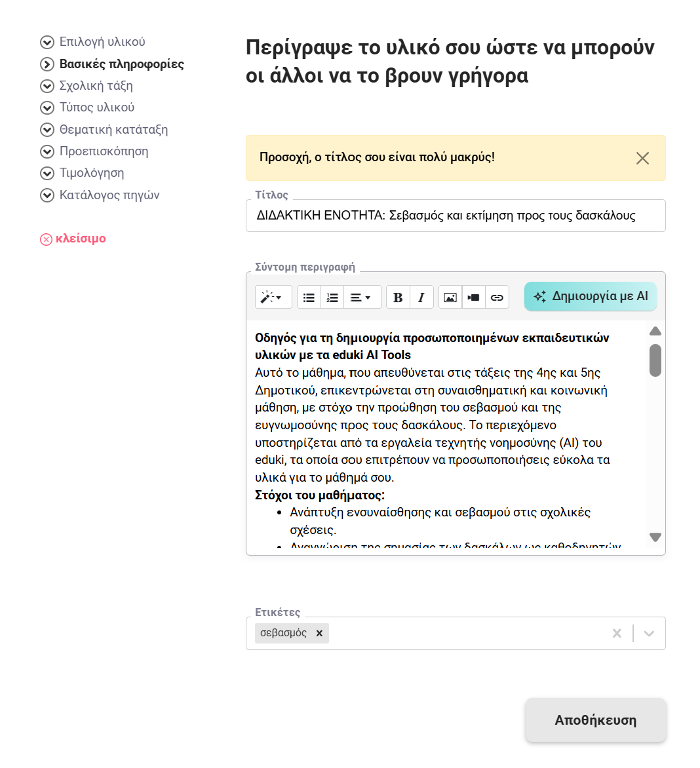Image resolution: width=700 pixels, height=768 pixels.
Task: Click the description editor scrollbar thumb
Action: (655, 360)
